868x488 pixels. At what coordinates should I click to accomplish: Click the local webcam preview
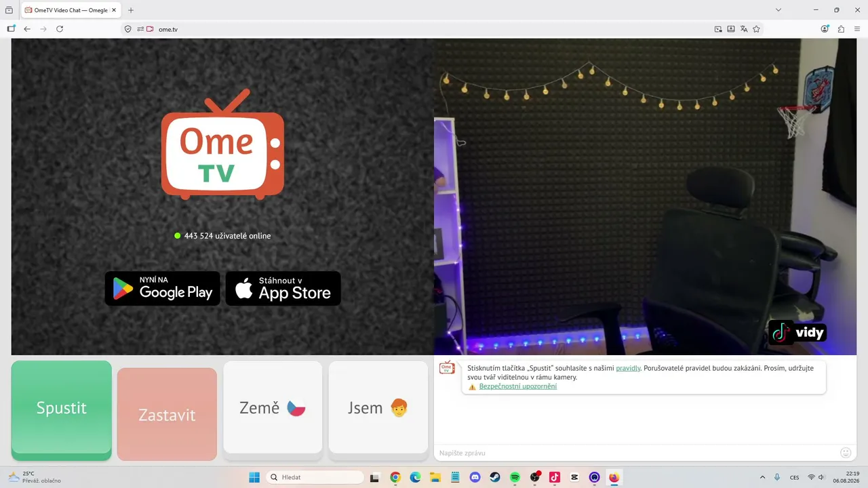pos(645,197)
